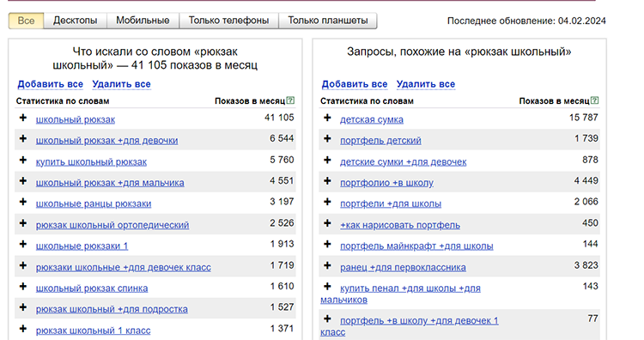Open help icon beside left 'Показов в месяц'
644x340 pixels.
click(x=290, y=100)
